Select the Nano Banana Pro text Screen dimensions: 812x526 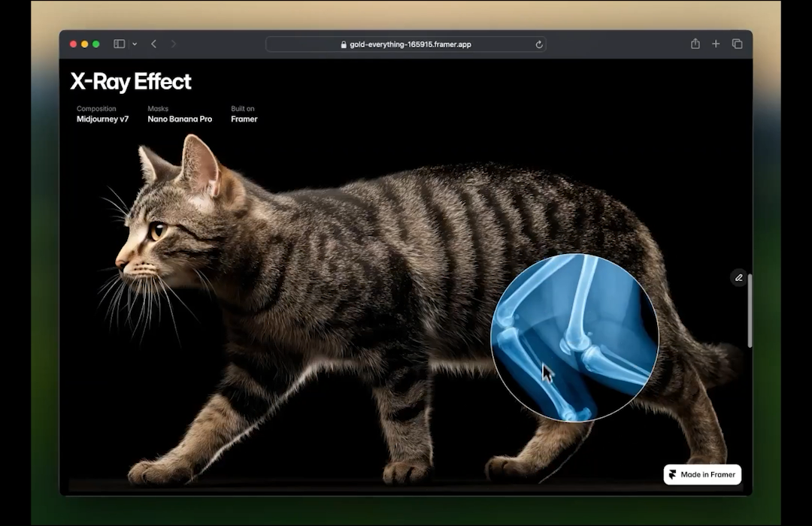click(180, 119)
